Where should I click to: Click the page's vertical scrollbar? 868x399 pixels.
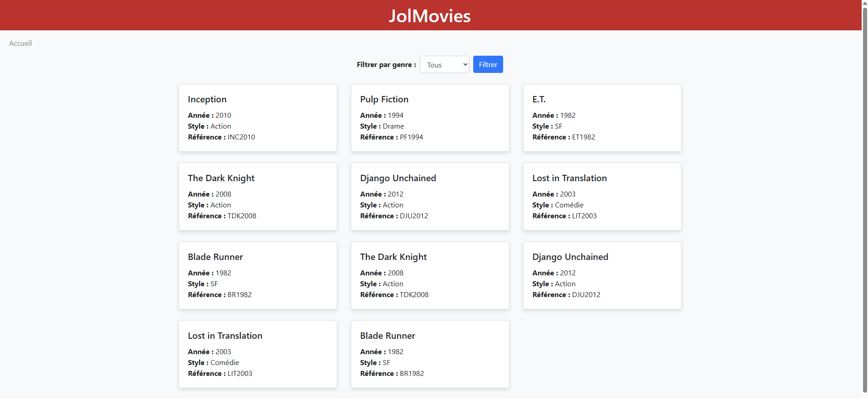click(865, 199)
